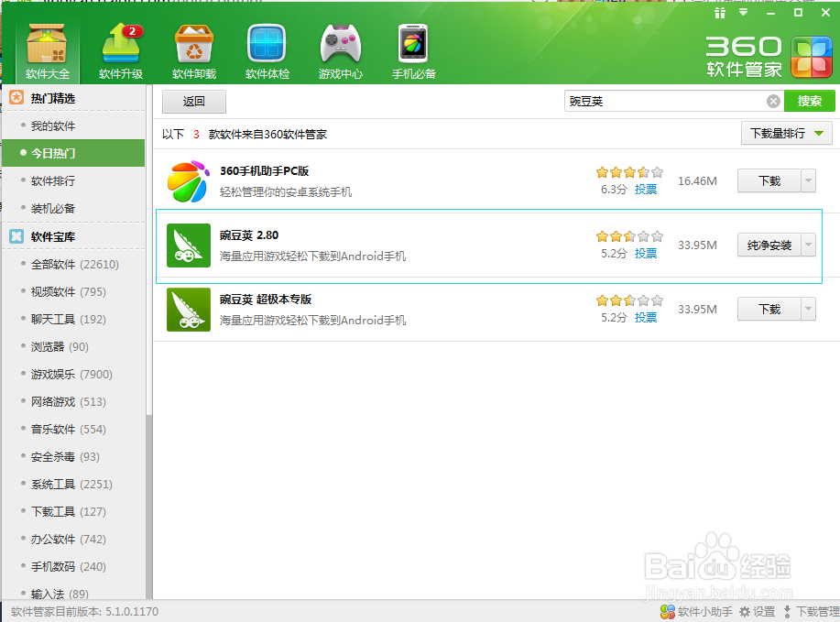Download 豌豆荚 超极本专版 with 下载 button
This screenshot has height=622, width=840.
coord(769,309)
